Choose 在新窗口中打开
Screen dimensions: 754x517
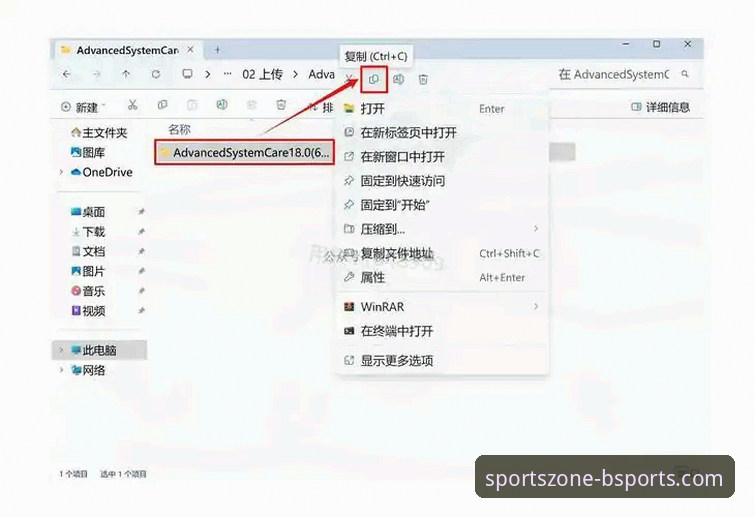(443, 156)
